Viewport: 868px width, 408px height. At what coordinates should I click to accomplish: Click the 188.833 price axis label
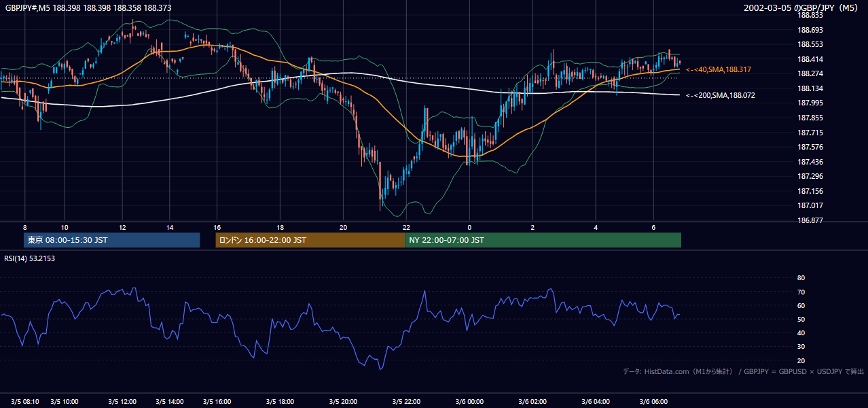click(810, 15)
